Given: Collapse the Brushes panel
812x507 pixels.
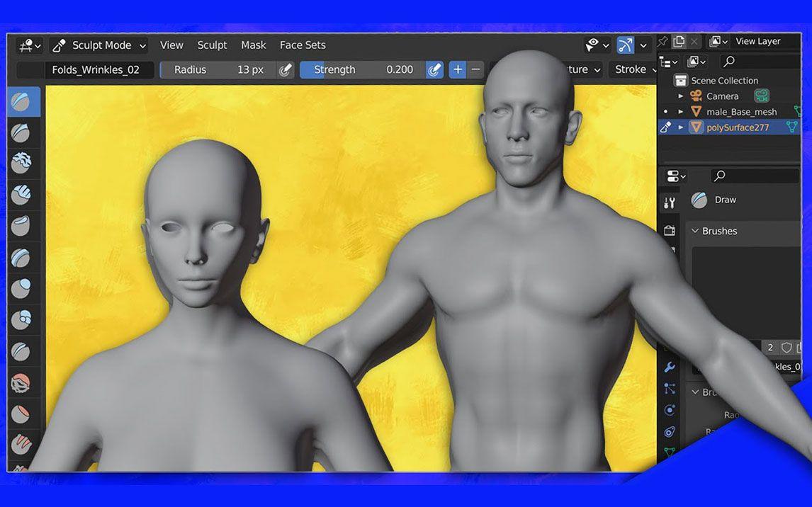Looking at the screenshot, I should (696, 231).
